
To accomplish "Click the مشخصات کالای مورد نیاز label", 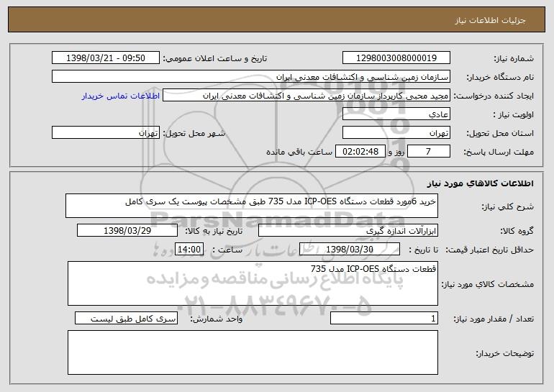I will [x=488, y=284].
